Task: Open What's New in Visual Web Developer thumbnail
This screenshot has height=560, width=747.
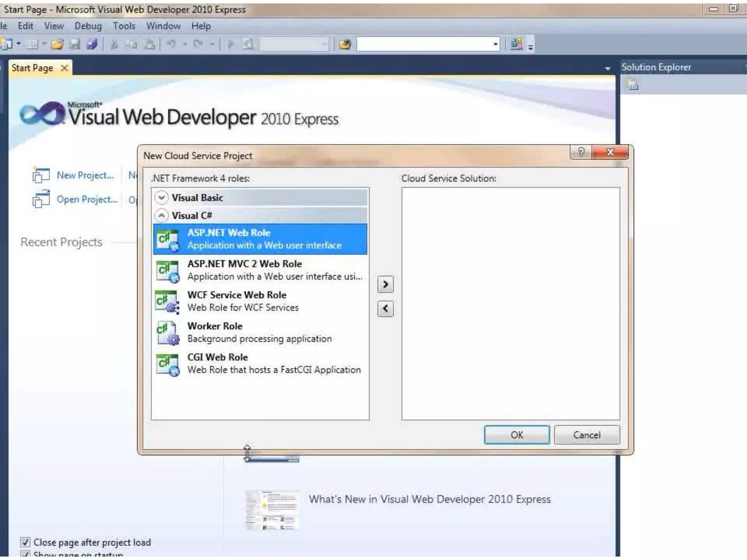Action: (272, 510)
